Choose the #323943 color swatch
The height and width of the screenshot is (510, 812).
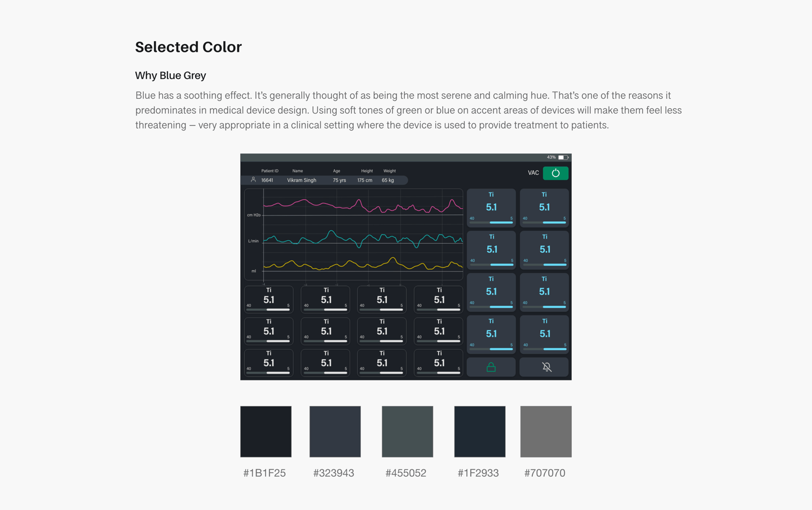335,432
